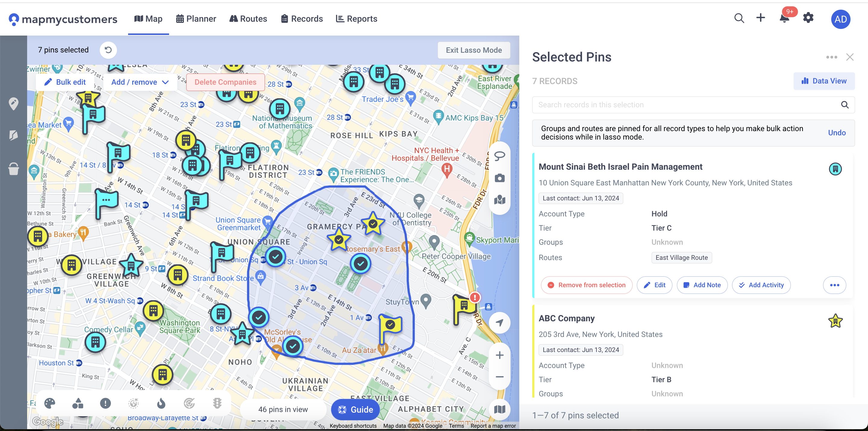This screenshot has width=868, height=431.
Task: Switch to the Map tab
Action: pyautogui.click(x=148, y=19)
